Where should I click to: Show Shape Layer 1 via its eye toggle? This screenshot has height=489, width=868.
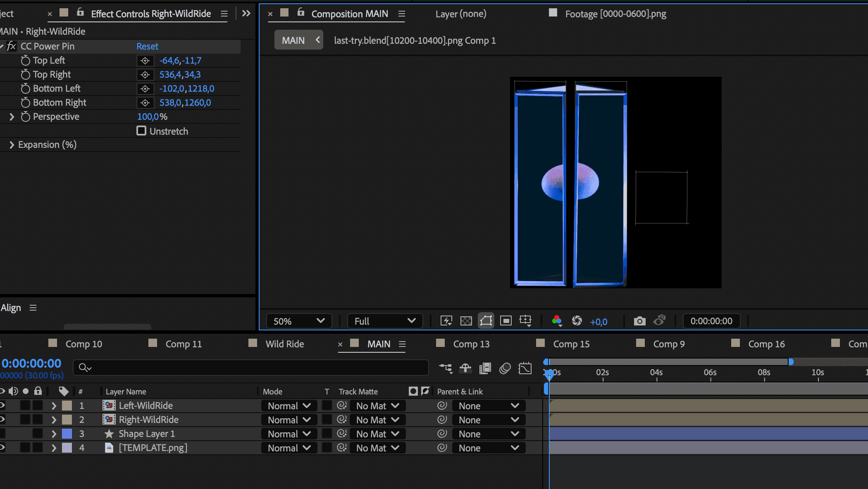tap(2, 434)
